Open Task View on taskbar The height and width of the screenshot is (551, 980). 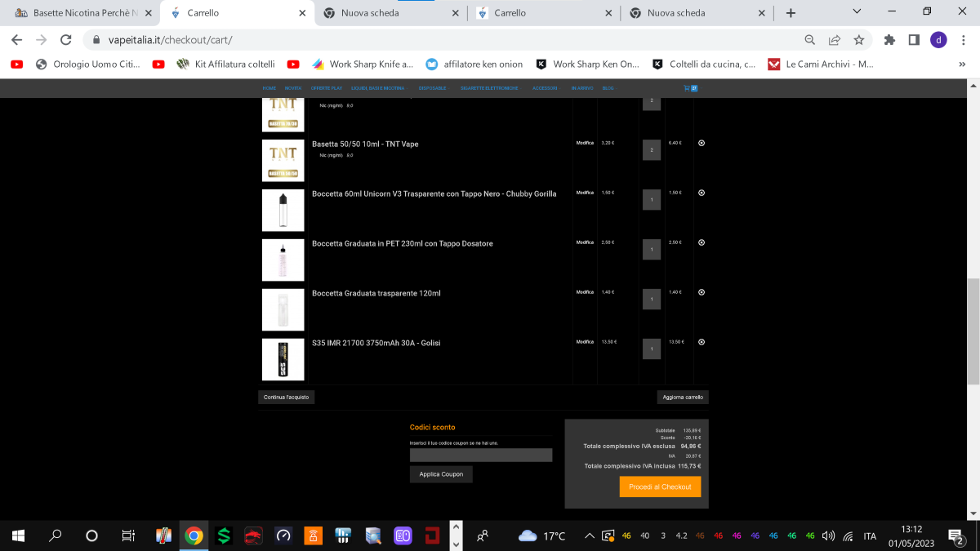[128, 536]
